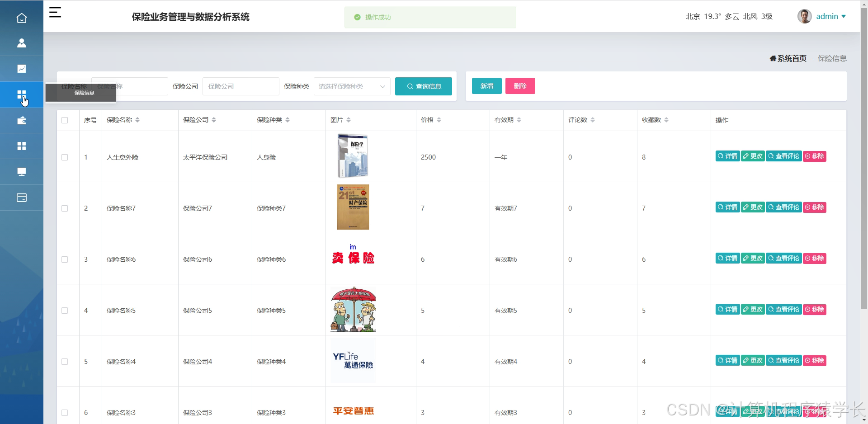
Task: Go to 系统首页 breadcrumb
Action: 788,58
